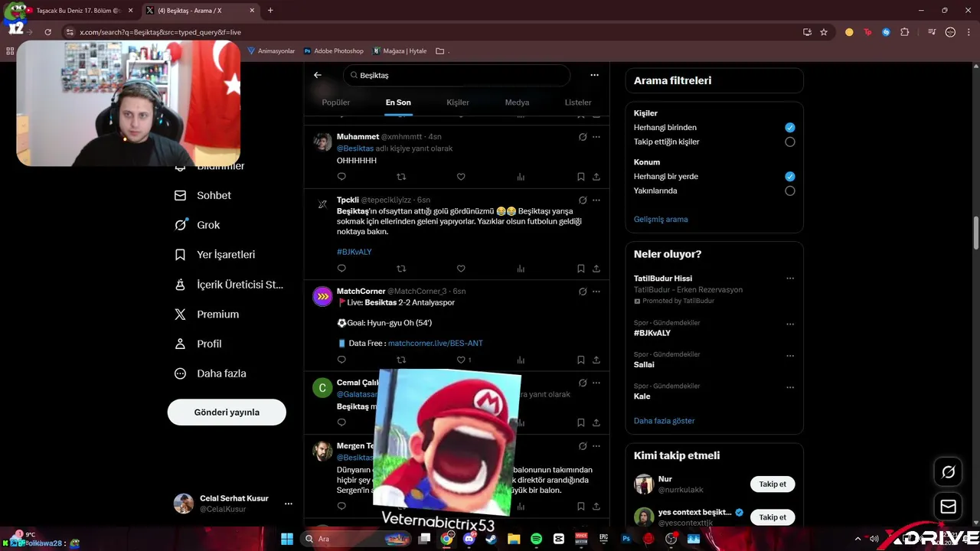The image size is (980, 551).
Task: Bookmark Cemal Çalı's post
Action: 581,422
